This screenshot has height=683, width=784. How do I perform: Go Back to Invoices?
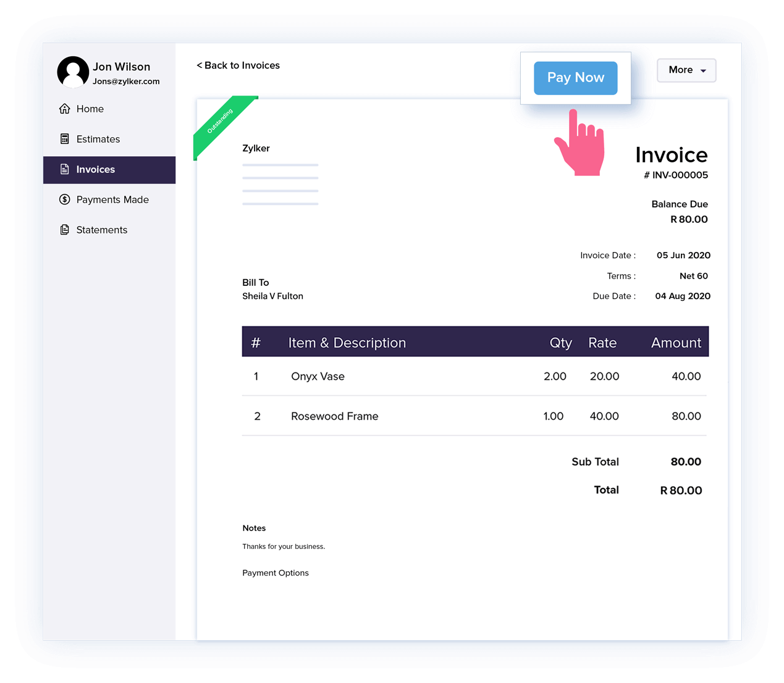(x=238, y=65)
